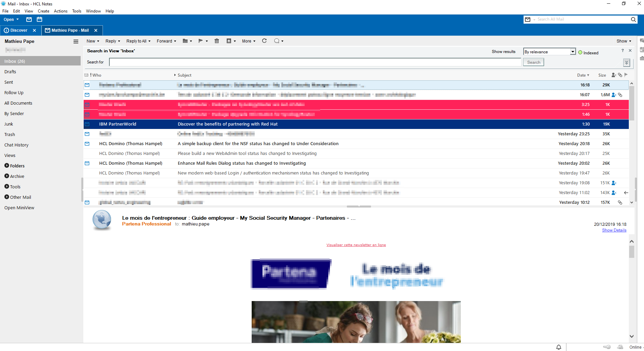Click the reply arrow on Yesterday 11:02 row
Viewport: 644px width, 351px height.
626,193
